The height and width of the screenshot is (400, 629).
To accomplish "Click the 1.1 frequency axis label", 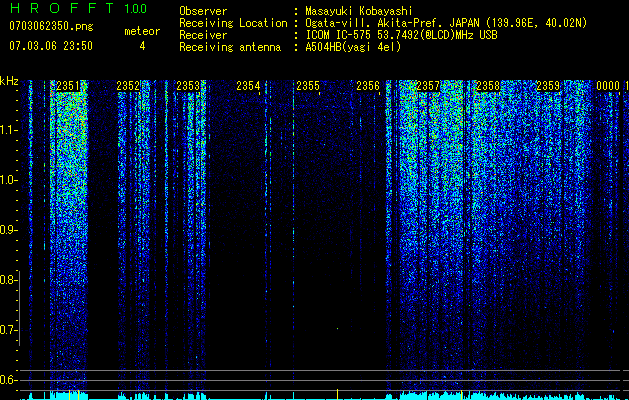I will click(7, 130).
